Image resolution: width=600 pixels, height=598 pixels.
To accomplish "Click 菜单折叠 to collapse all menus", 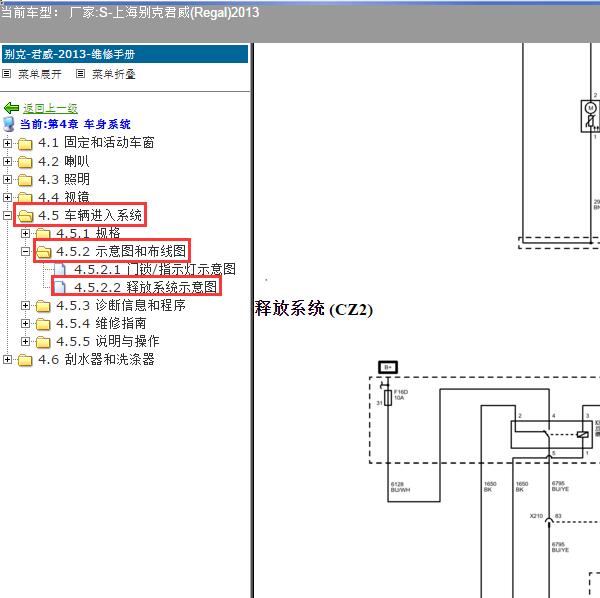I will point(114,74).
